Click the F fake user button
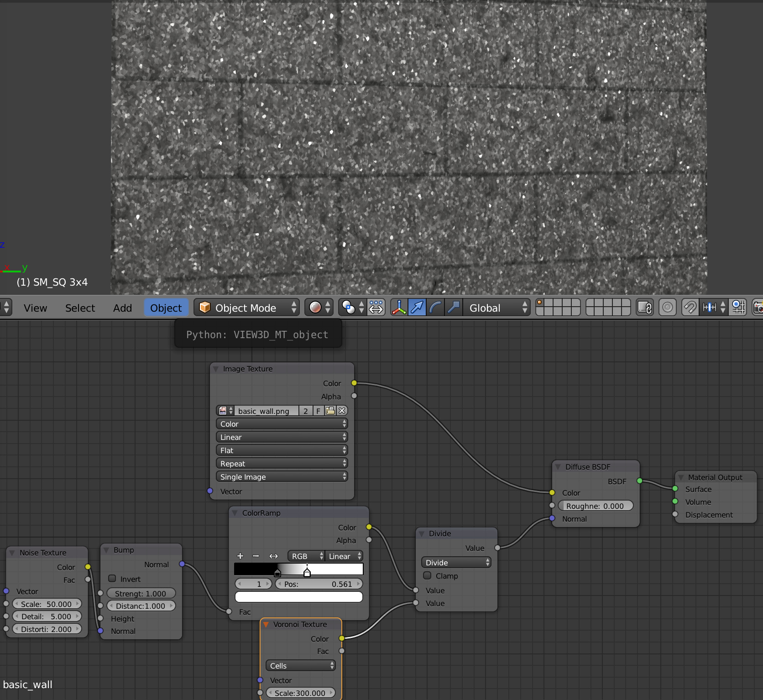This screenshot has width=763, height=700. (318, 411)
